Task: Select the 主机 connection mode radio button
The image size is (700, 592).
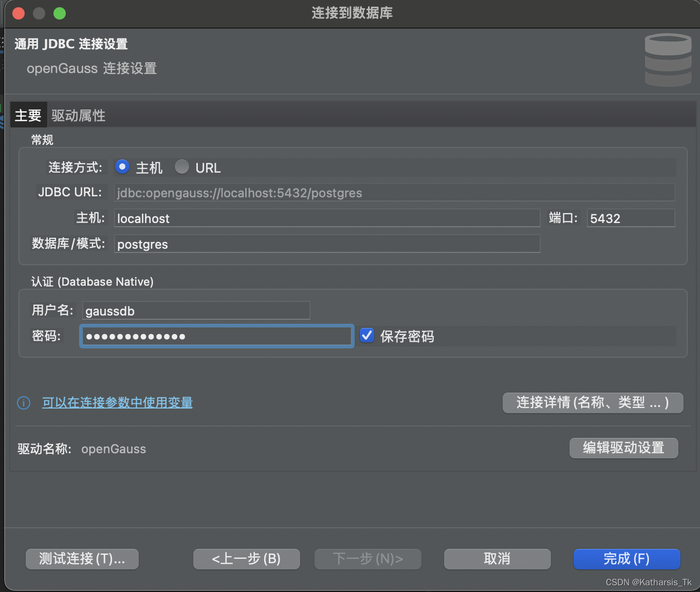Action: [x=122, y=166]
